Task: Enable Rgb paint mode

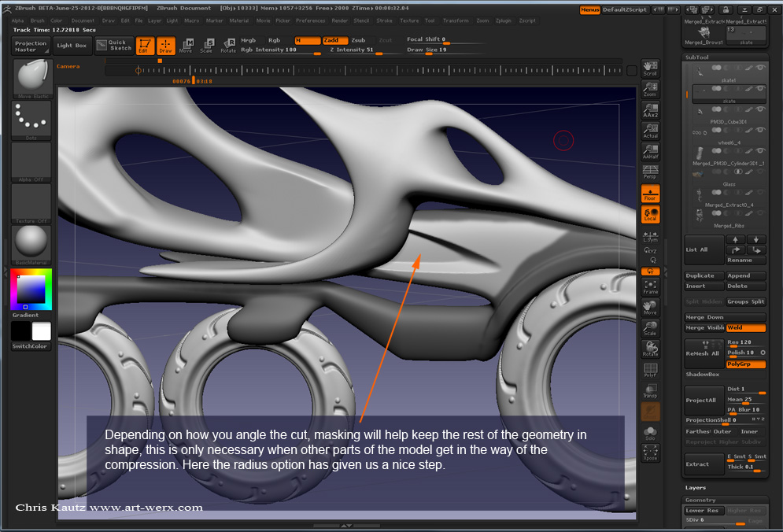Action: (274, 40)
